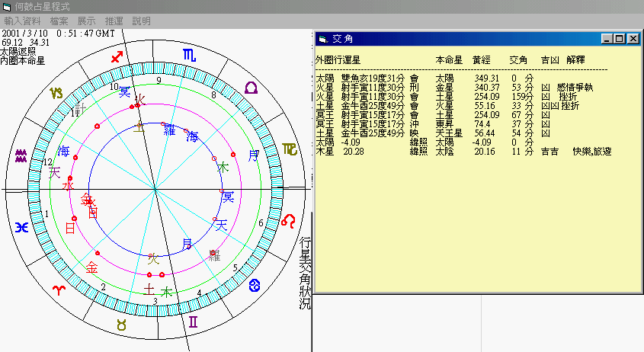644x352 pixels.
Task: Click the blue 冥 label near top of chart
Action: click(x=125, y=91)
